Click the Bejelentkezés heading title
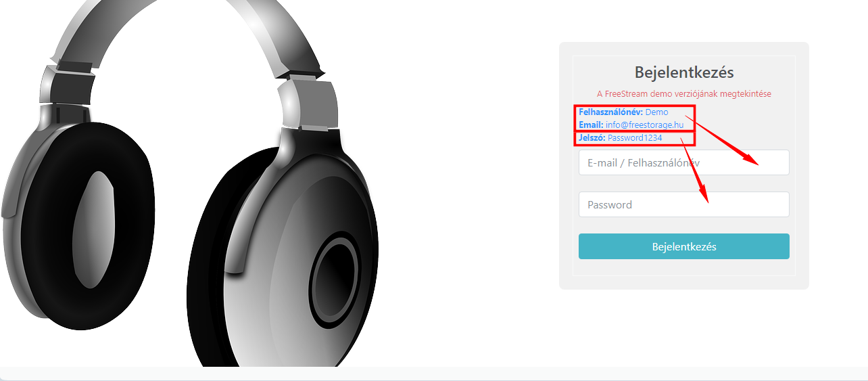 coord(684,72)
